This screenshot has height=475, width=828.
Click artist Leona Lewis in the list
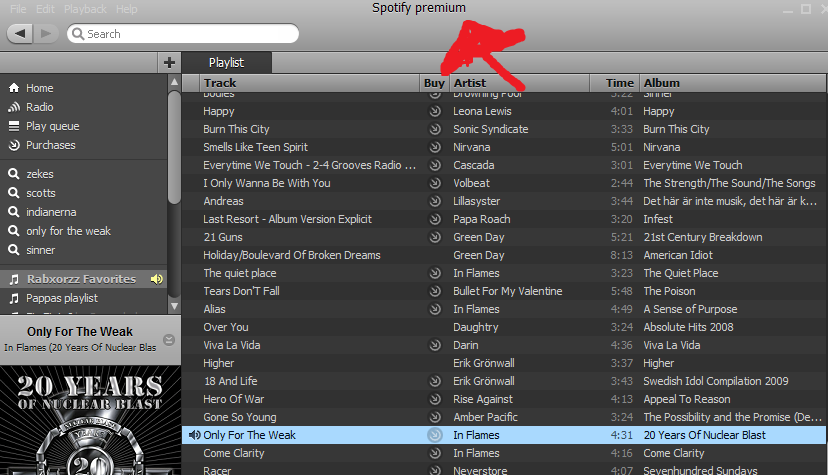pos(482,111)
